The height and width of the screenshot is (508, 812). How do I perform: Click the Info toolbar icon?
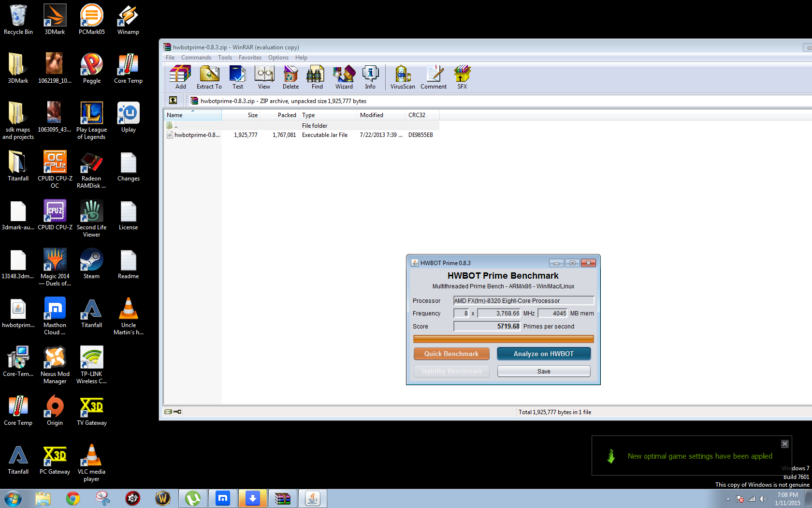(x=370, y=77)
